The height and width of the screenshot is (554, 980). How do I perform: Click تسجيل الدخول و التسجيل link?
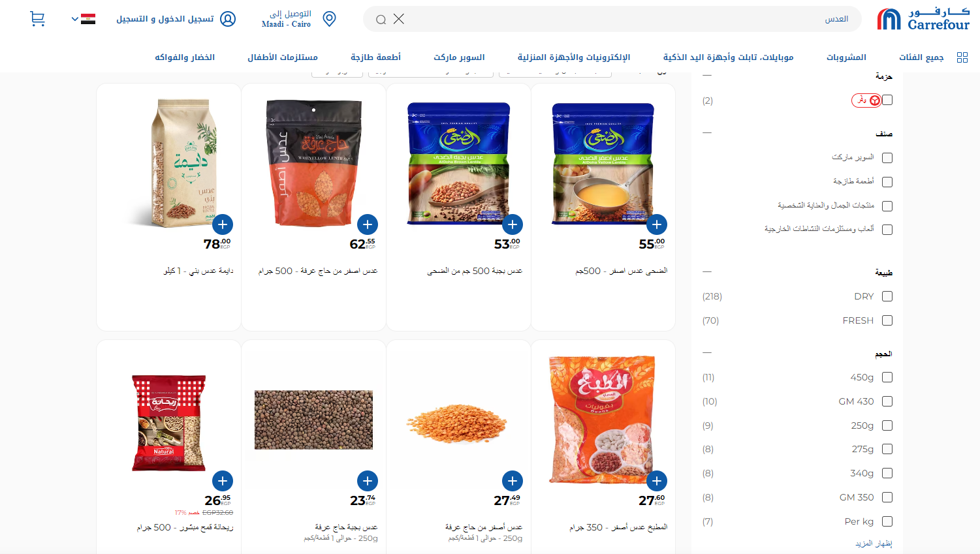click(x=165, y=19)
